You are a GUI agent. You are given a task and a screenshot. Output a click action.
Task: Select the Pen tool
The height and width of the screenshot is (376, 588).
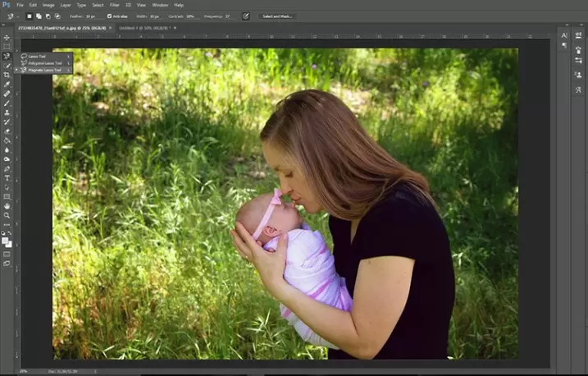pyautogui.click(x=7, y=169)
